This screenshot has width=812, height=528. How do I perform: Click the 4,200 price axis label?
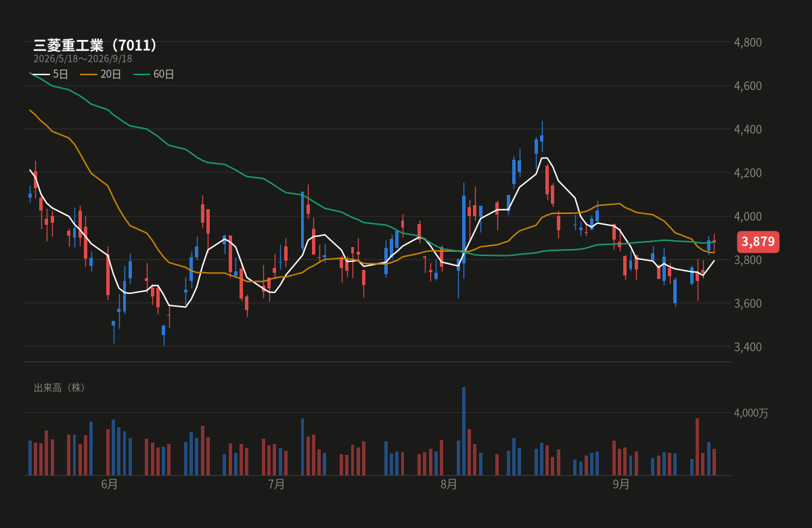tap(748, 173)
